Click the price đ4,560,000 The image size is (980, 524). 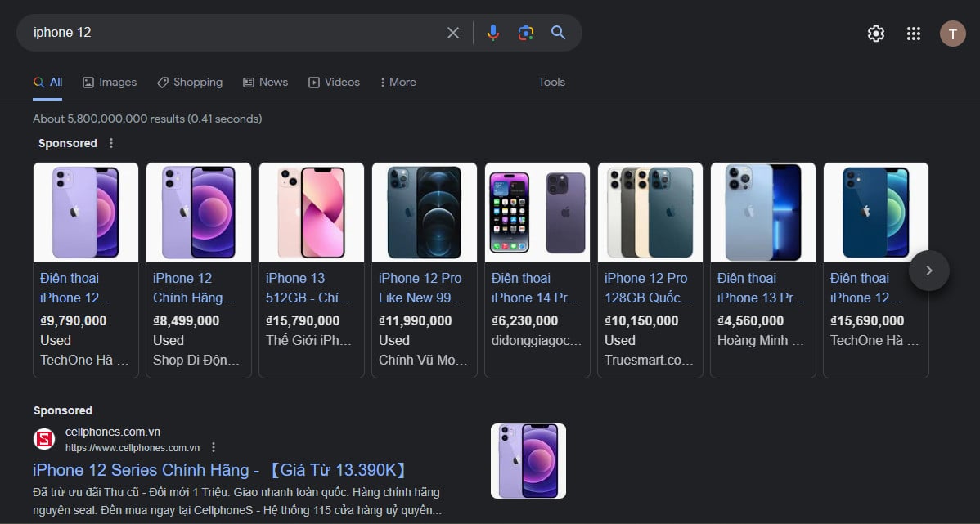(x=751, y=321)
